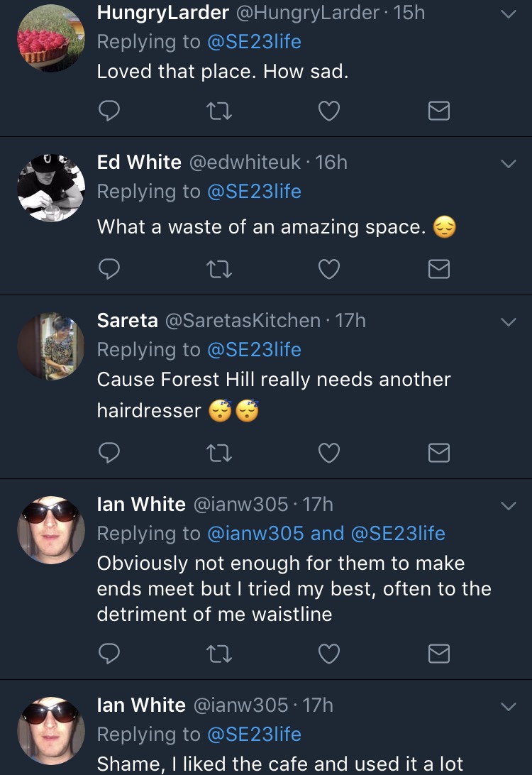
Task: View HungryLarder's profile picture
Action: pos(50,38)
